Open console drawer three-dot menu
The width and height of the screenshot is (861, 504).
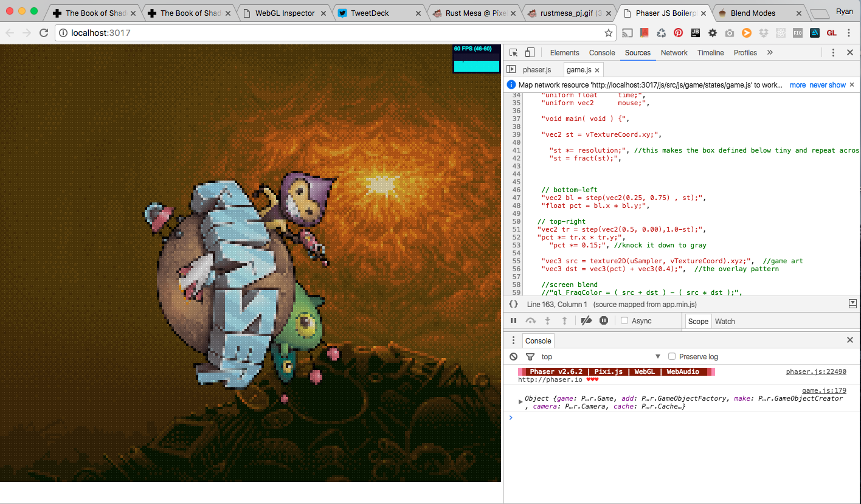point(514,340)
